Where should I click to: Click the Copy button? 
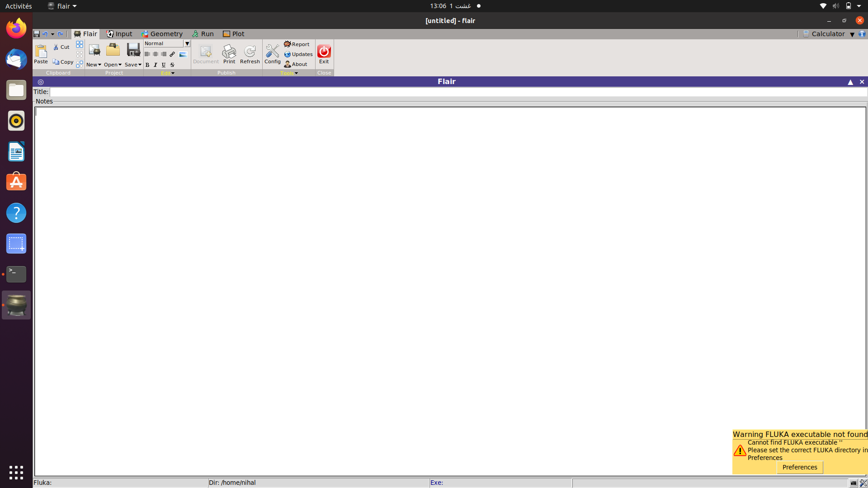tap(63, 62)
